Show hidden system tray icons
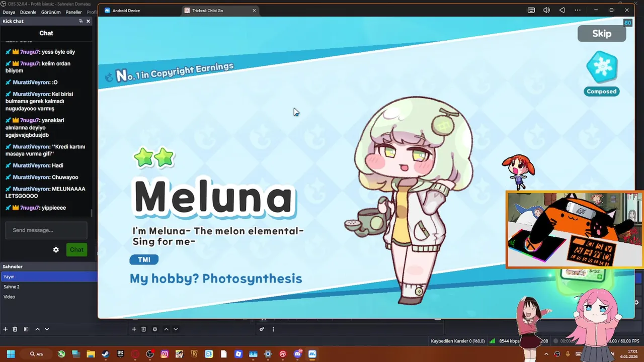Viewport: 644px width, 362px height. [546, 354]
